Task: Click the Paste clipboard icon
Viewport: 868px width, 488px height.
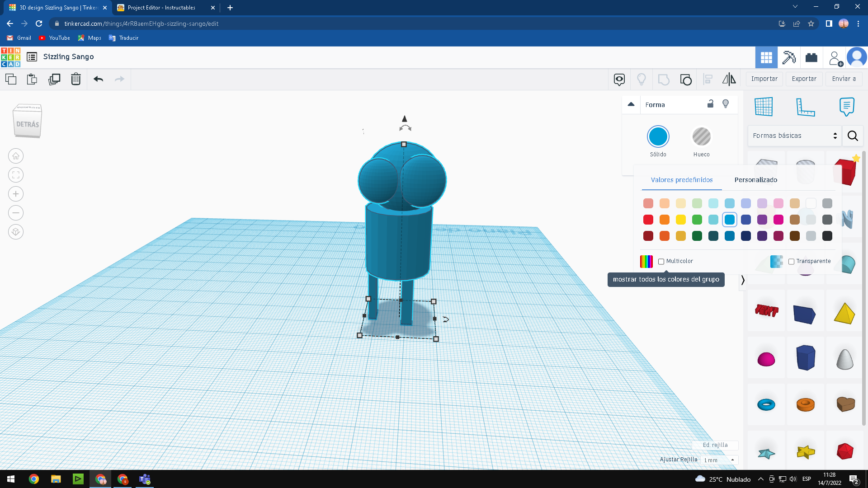Action: (x=32, y=79)
